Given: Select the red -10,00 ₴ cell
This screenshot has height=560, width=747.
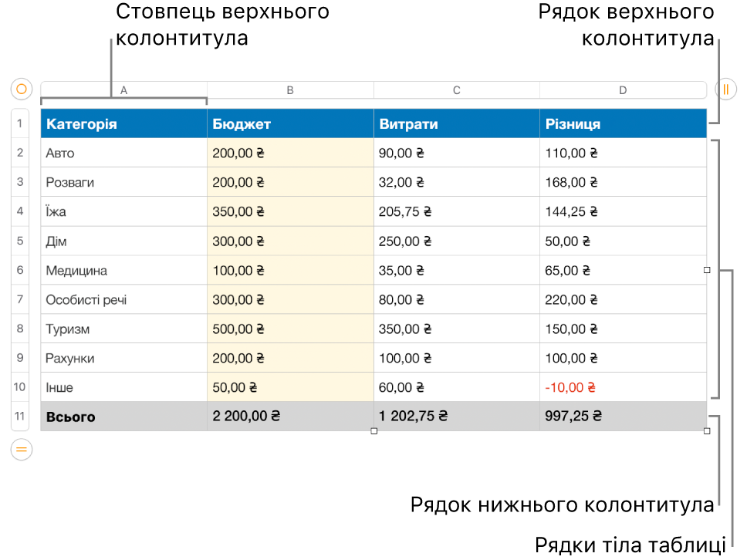Looking at the screenshot, I should click(623, 387).
